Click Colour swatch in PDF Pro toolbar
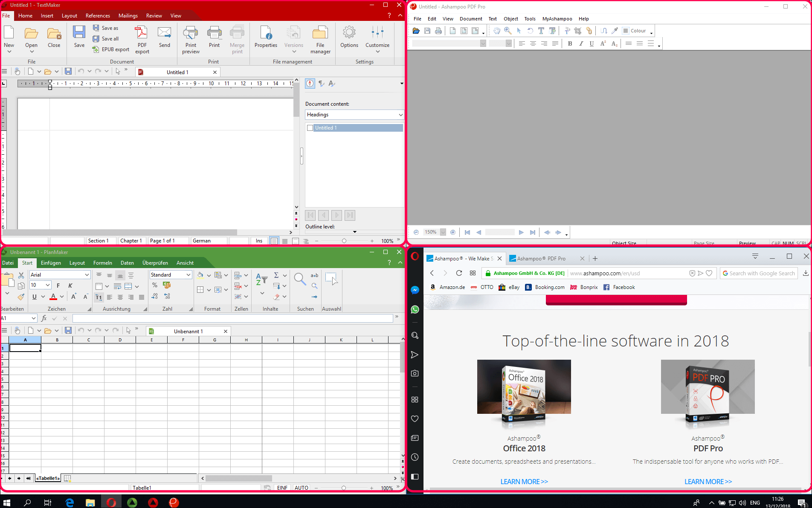This screenshot has width=812, height=508. coord(625,31)
